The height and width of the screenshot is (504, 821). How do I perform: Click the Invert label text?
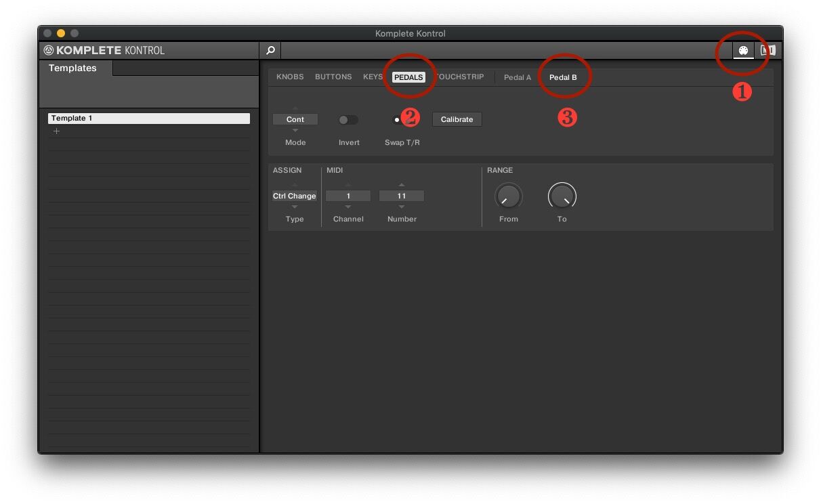coord(349,142)
